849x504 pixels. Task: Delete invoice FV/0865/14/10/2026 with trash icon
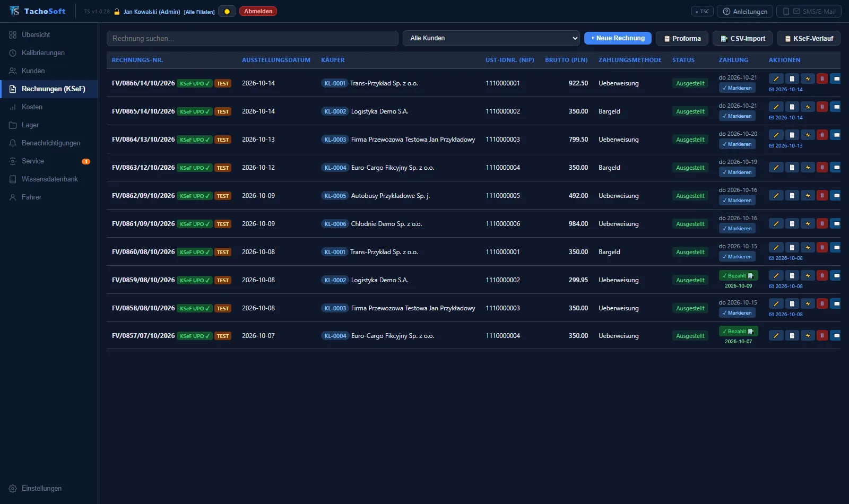pyautogui.click(x=822, y=107)
